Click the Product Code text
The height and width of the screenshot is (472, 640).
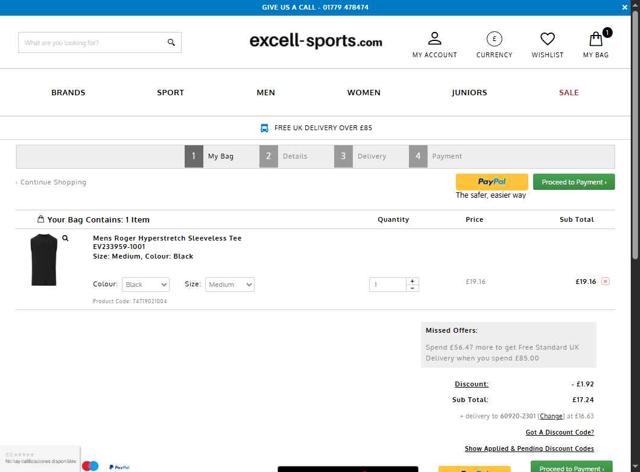[130, 301]
